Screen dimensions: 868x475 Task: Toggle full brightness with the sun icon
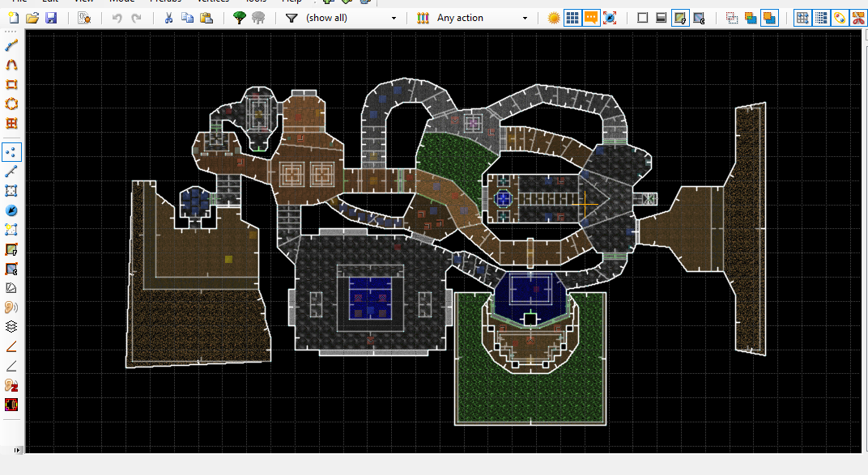pos(554,18)
